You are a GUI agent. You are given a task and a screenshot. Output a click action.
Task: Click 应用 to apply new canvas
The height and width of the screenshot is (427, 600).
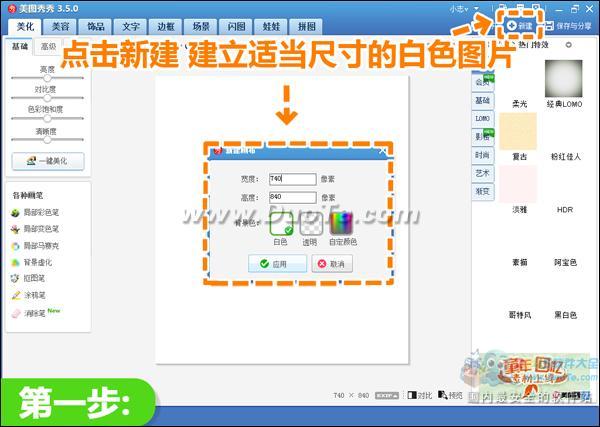pyautogui.click(x=277, y=264)
